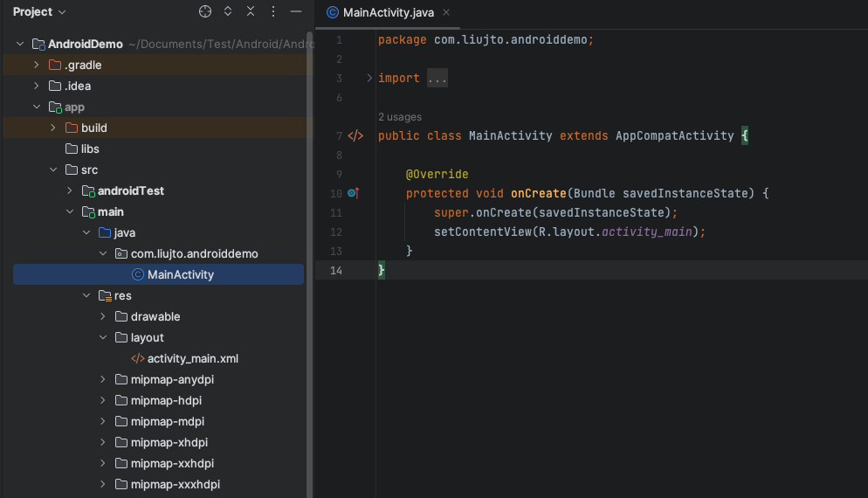
Task: Expand the mipmap-anydpi folder
Action: [103, 379]
